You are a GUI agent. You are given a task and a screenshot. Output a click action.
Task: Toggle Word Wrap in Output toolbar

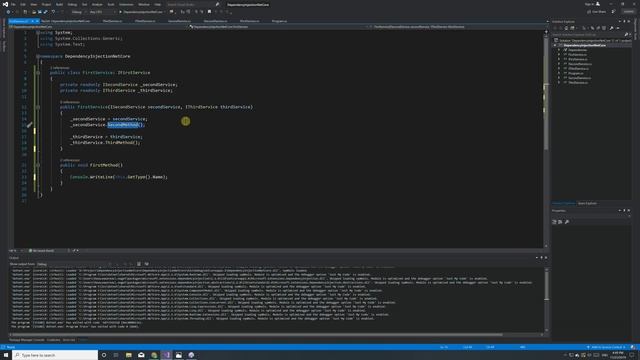pyautogui.click(x=147, y=264)
